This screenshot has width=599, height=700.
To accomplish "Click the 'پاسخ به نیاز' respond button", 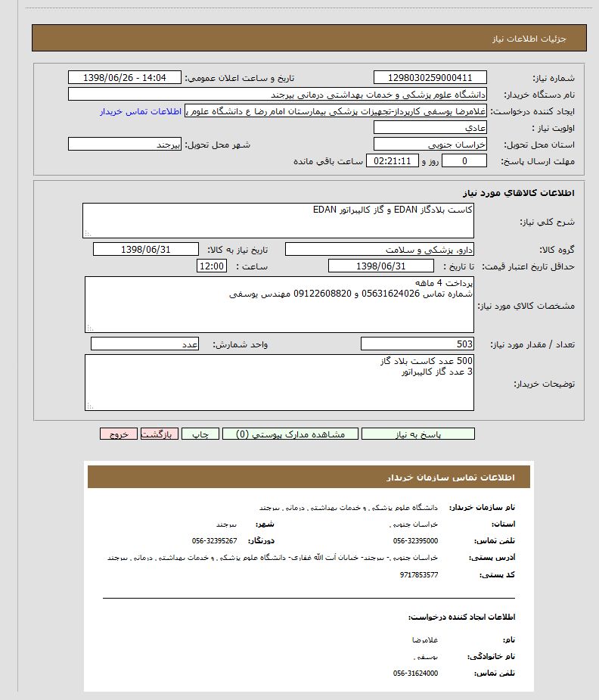I will pyautogui.click(x=417, y=434).
